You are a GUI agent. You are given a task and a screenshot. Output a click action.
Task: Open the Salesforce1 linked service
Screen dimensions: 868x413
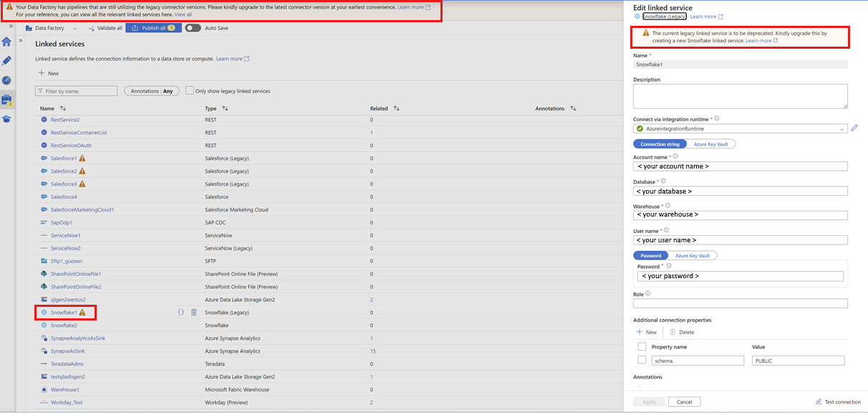click(64, 158)
